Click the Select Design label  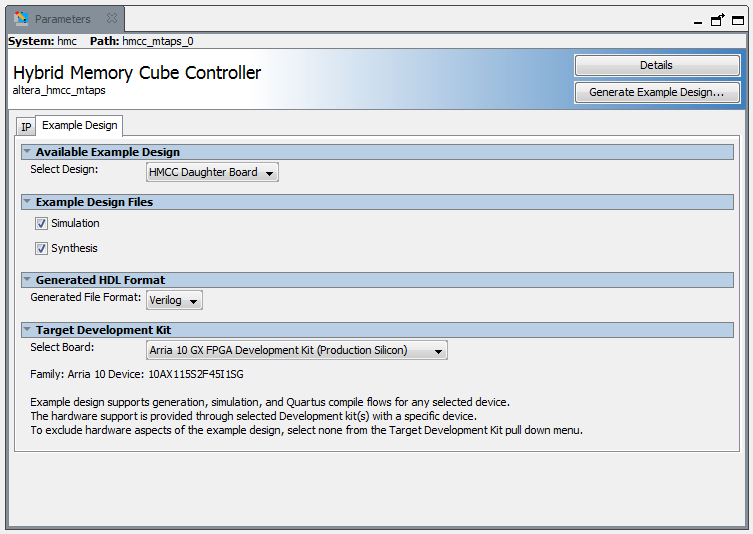pyautogui.click(x=64, y=169)
